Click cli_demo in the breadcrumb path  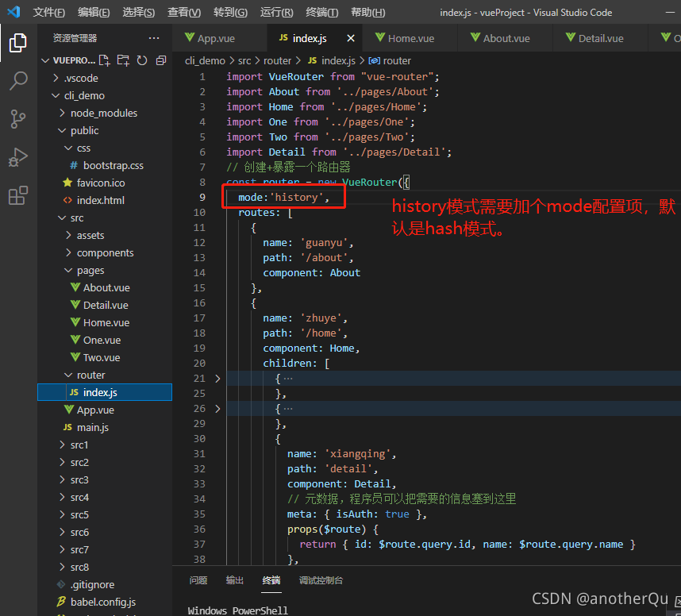tap(205, 61)
